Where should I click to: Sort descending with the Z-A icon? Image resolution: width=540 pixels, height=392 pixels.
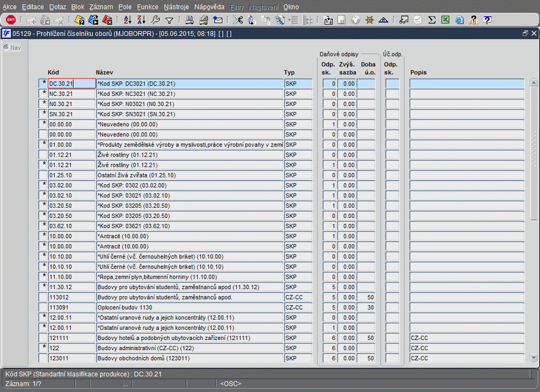pos(142,20)
